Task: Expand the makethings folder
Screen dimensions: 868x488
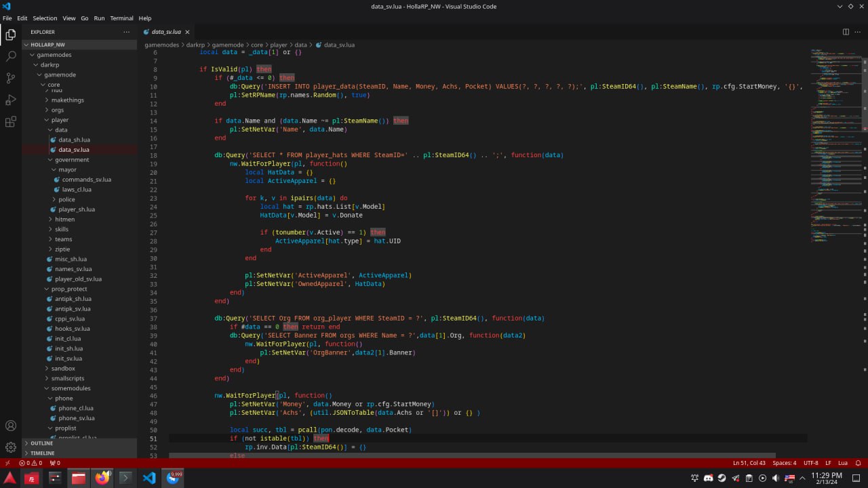Action: pyautogui.click(x=67, y=100)
